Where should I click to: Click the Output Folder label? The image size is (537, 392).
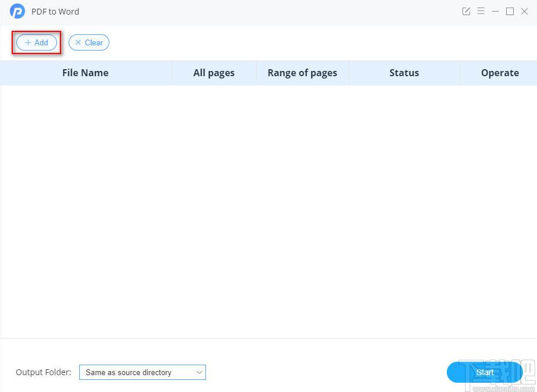(44, 372)
